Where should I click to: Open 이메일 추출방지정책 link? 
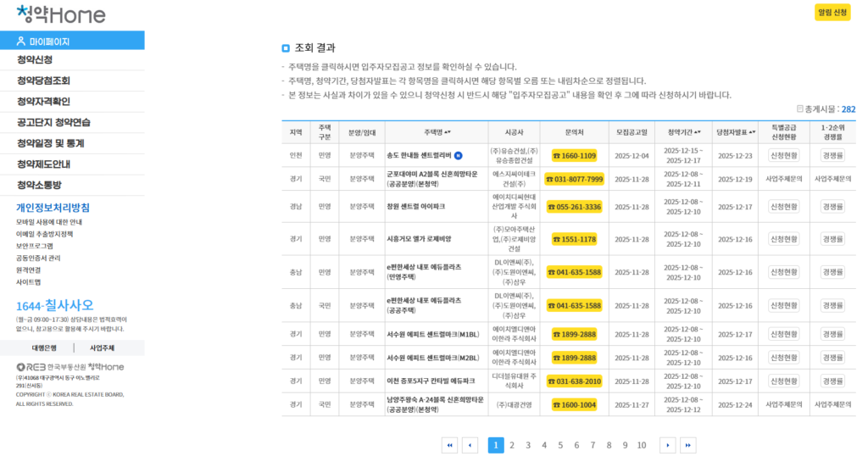(44, 234)
